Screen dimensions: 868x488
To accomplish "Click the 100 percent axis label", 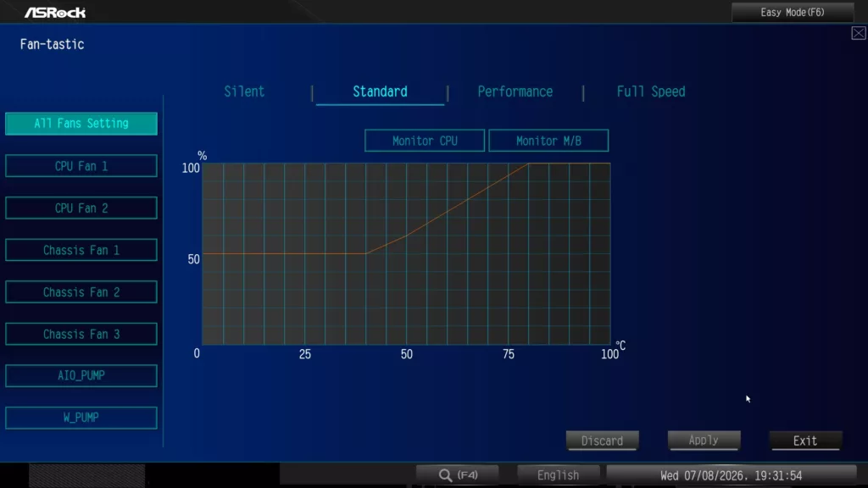I will (x=191, y=168).
